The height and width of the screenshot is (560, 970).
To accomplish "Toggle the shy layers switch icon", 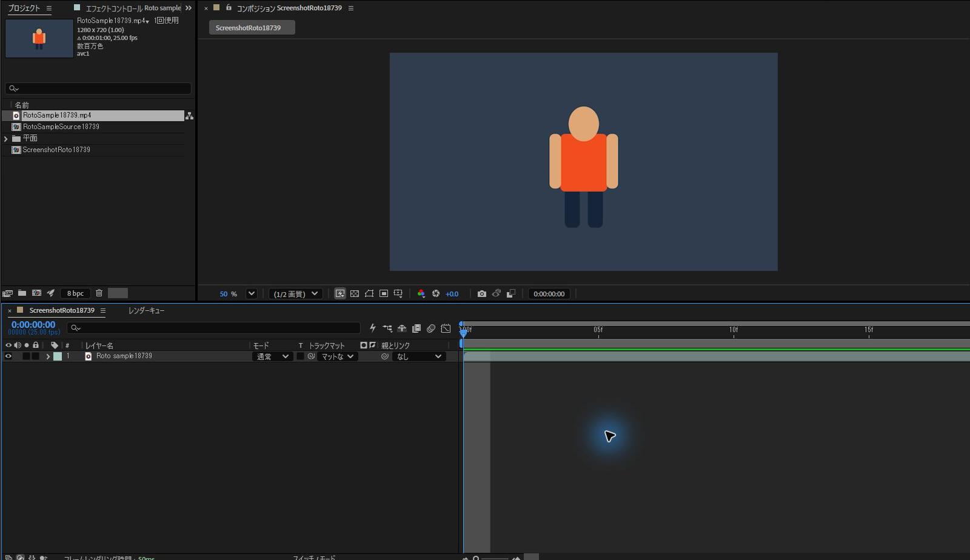I will (x=402, y=328).
